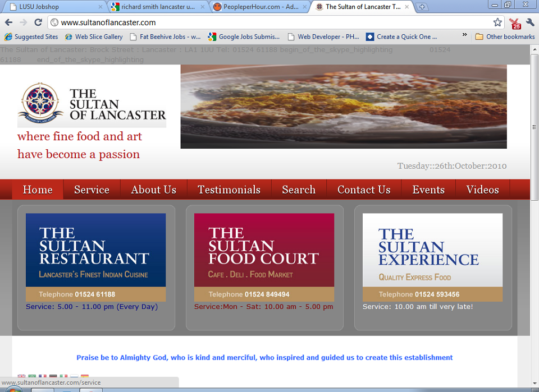Click the 'Service:Mon - Sat: 10.00 am - 5.00 pm' text
This screenshot has height=392, width=539.
(264, 307)
